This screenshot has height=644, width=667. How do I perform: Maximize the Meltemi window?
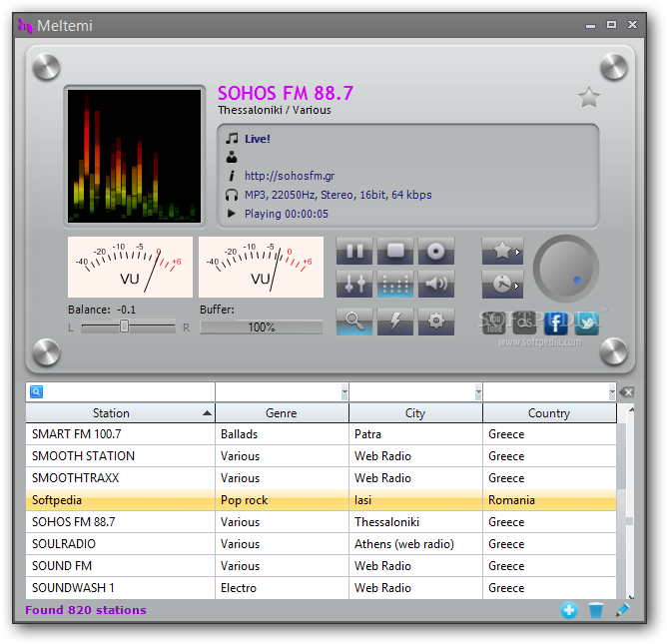(612, 25)
